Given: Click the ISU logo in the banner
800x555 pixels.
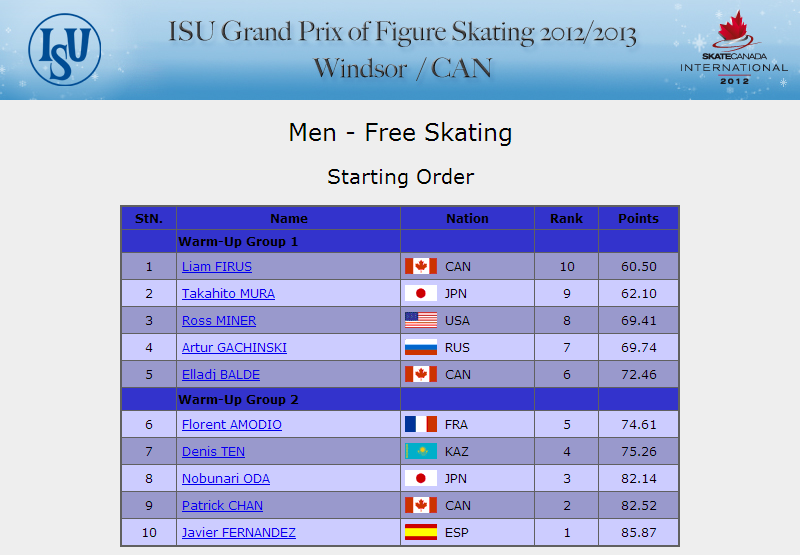Looking at the screenshot, I should [x=65, y=49].
